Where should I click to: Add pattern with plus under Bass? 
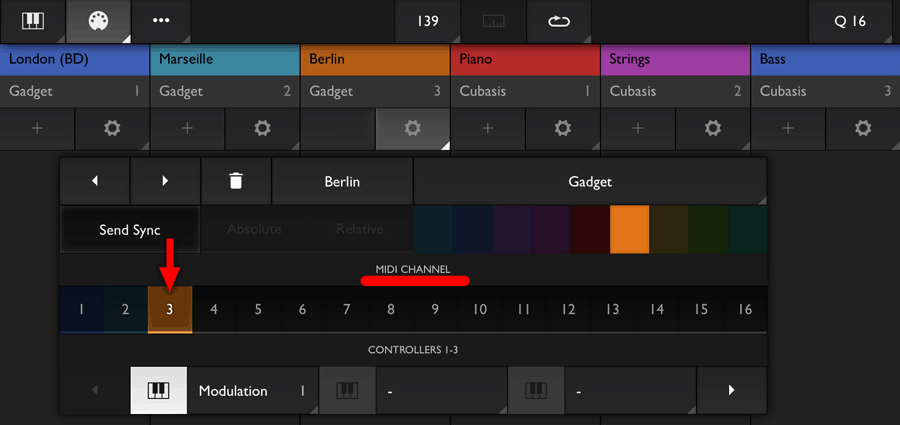(788, 129)
